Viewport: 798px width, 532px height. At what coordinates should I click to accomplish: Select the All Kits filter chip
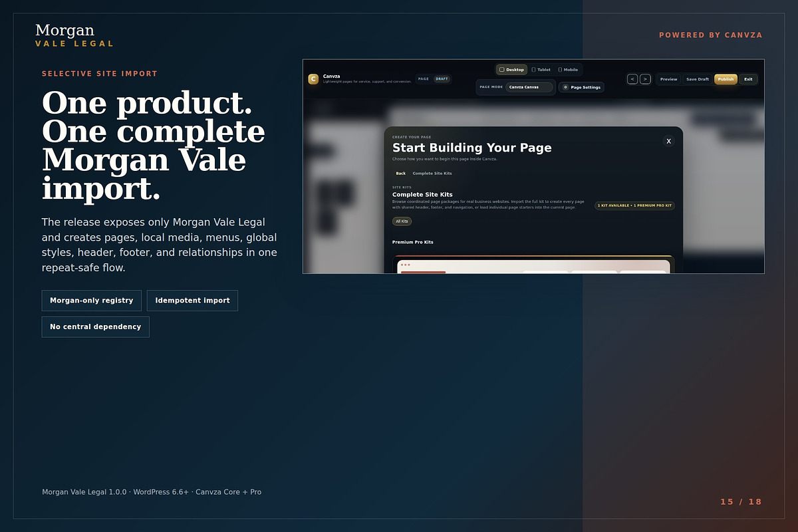tap(402, 221)
